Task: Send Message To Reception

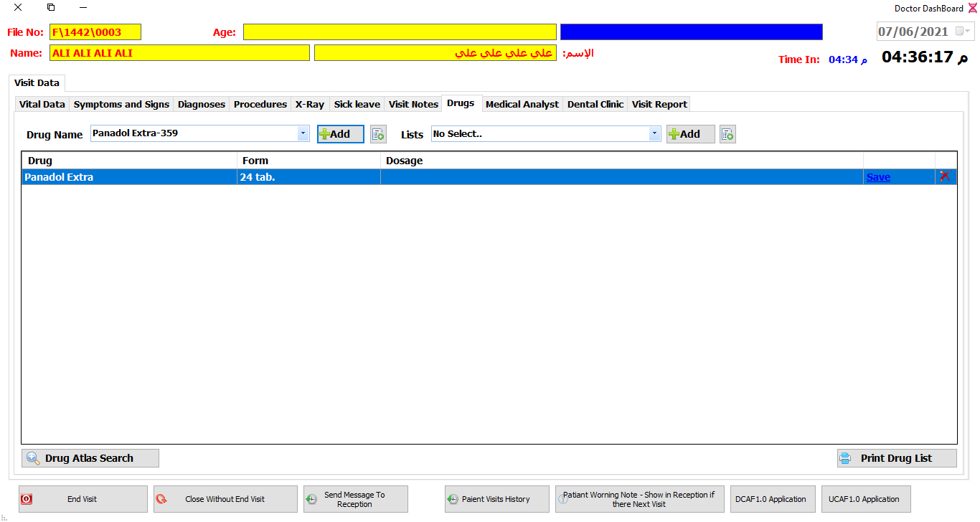Action: tap(355, 499)
